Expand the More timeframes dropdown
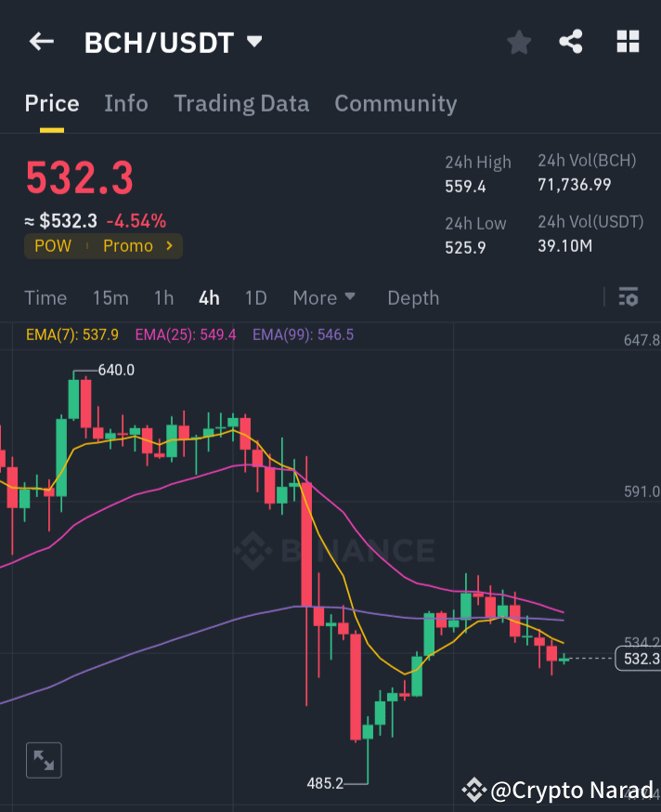Screen dimensions: 661x812 tap(323, 297)
